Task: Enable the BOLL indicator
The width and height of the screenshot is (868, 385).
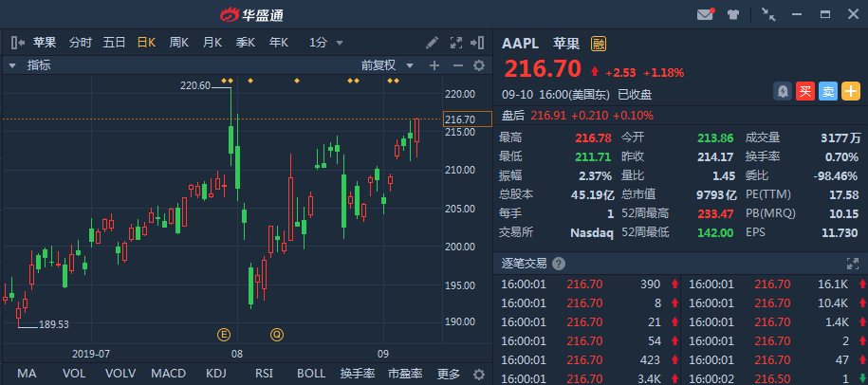Action: tap(311, 374)
